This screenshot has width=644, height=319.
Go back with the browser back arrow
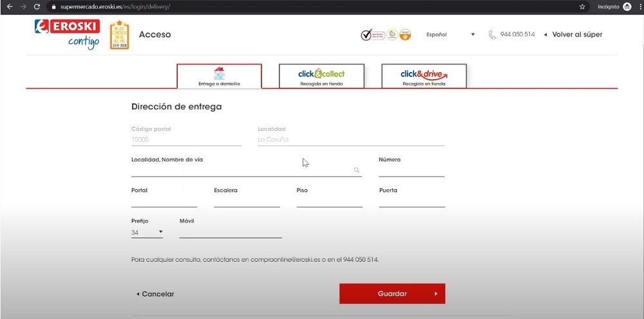click(x=9, y=6)
